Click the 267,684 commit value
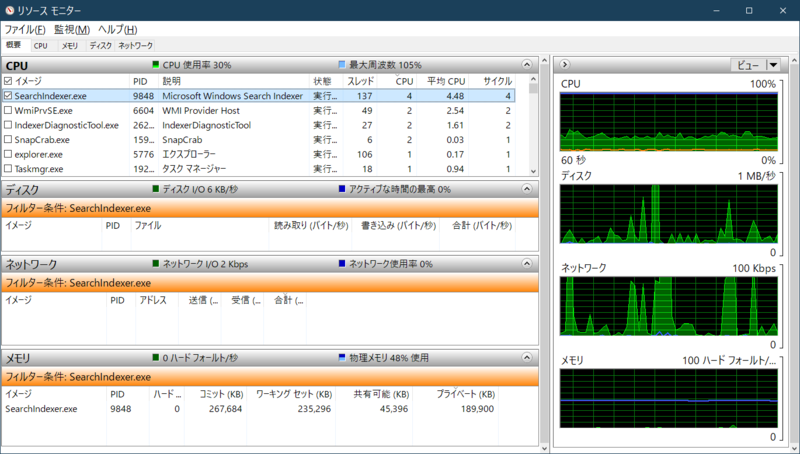 click(x=225, y=409)
